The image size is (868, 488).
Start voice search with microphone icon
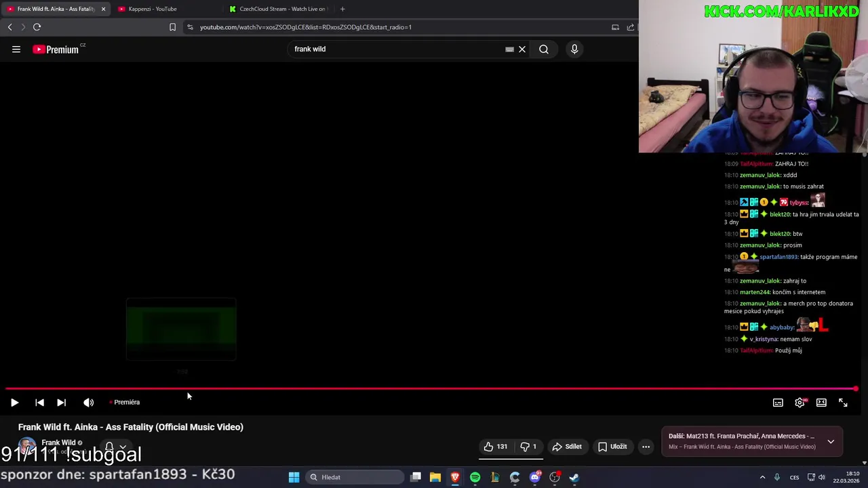click(x=574, y=49)
